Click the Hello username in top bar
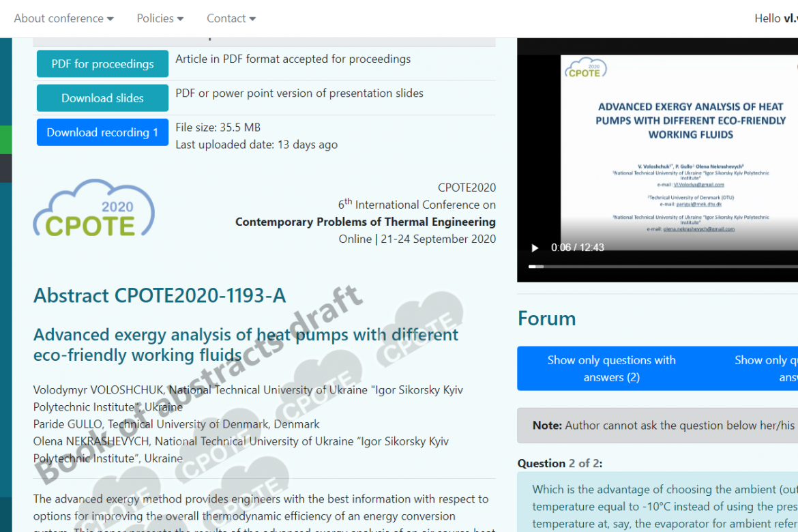 click(775, 18)
